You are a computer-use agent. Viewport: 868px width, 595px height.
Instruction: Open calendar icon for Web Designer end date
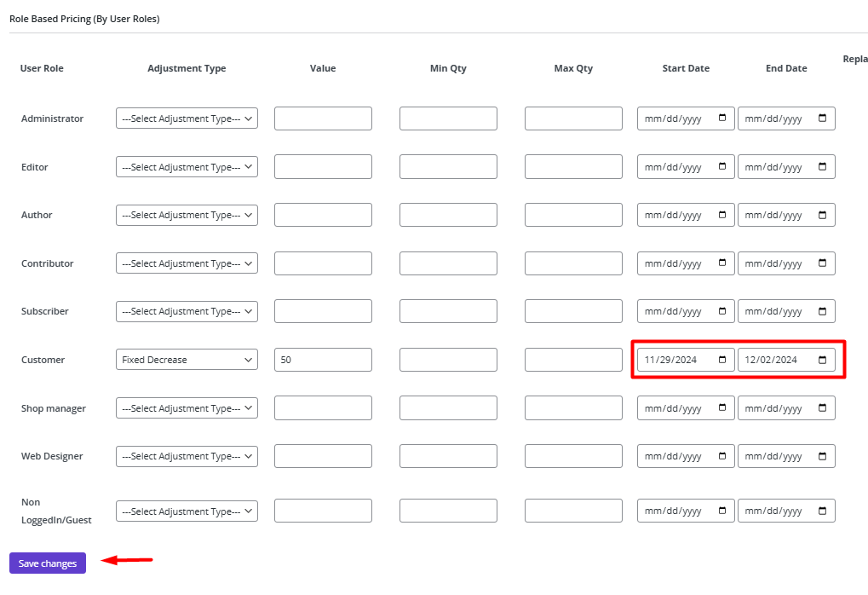coord(822,456)
